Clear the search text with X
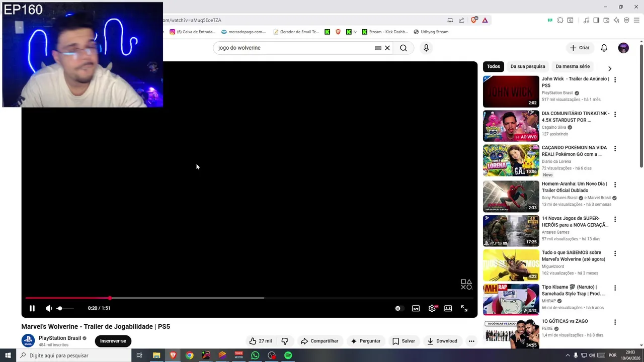 click(387, 48)
